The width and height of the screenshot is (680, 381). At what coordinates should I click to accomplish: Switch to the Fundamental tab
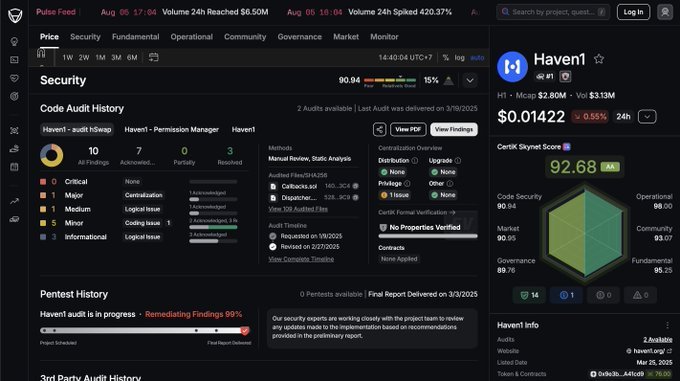coord(135,37)
